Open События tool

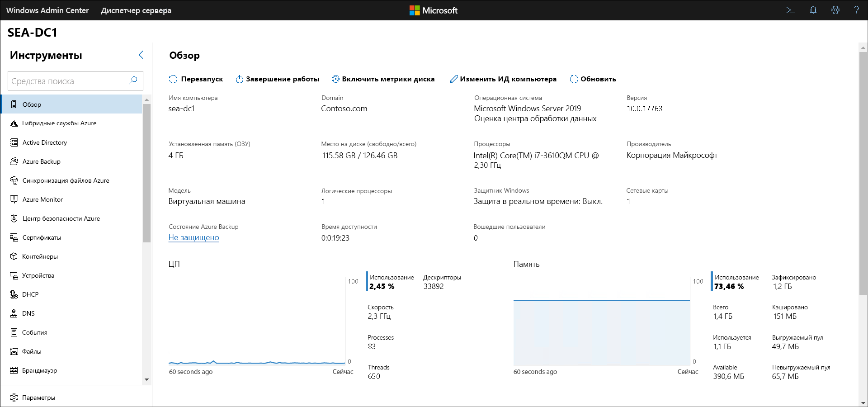click(72, 332)
